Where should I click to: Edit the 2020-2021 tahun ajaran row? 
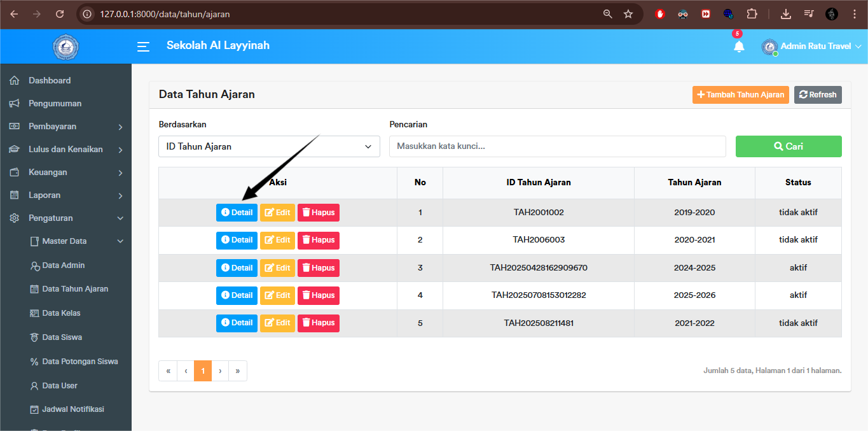[277, 240]
